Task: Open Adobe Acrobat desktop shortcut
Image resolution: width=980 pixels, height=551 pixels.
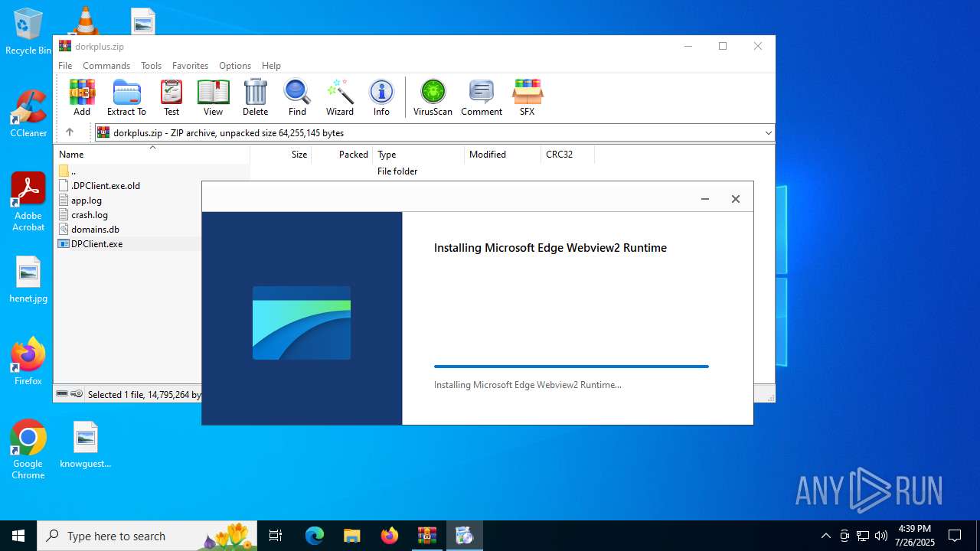Action: click(x=28, y=202)
